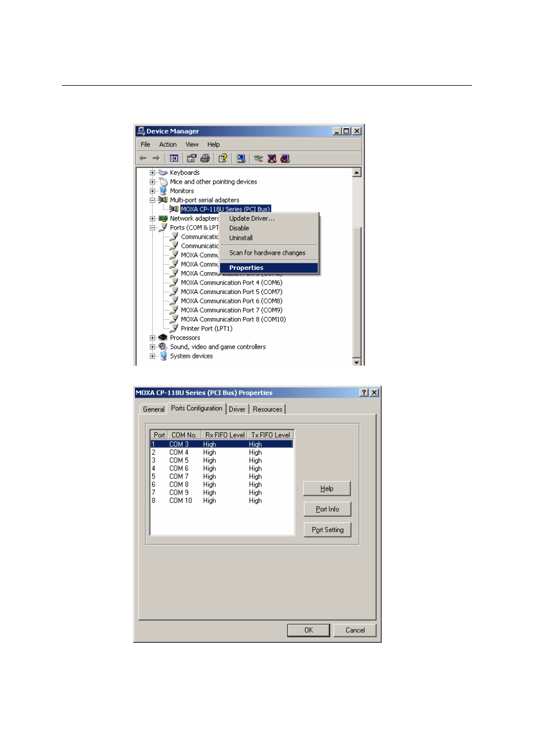Image resolution: width=534 pixels, height=756 pixels.
Task: Click scrollbar down arrow in Device Manager
Action: point(357,362)
